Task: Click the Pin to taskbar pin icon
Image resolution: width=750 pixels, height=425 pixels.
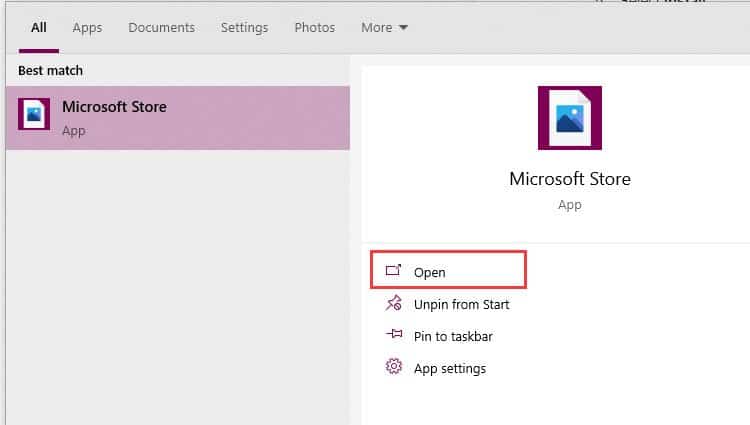Action: 394,334
